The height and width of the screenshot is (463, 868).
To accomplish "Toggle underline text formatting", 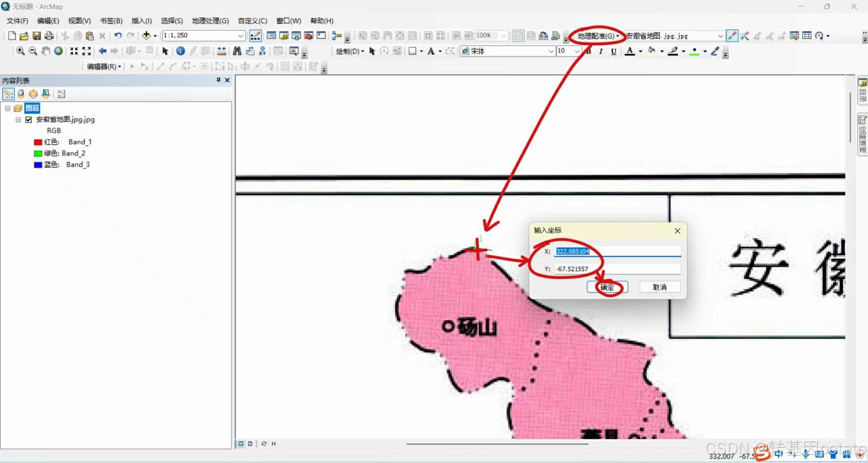I will (613, 52).
